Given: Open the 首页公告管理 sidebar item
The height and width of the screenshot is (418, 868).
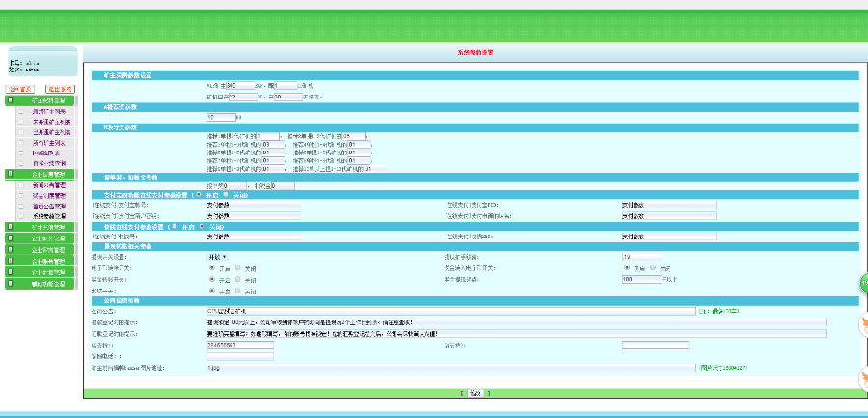Looking at the screenshot, I should coord(49,206).
